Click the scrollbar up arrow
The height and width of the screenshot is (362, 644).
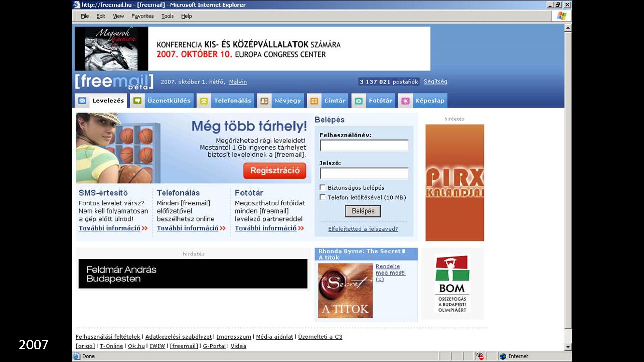coord(568,28)
